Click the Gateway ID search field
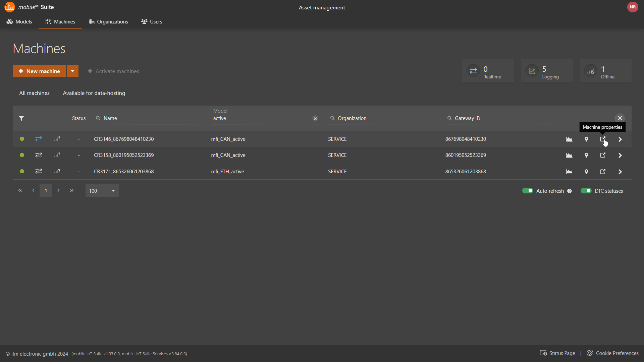 pyautogui.click(x=500, y=118)
